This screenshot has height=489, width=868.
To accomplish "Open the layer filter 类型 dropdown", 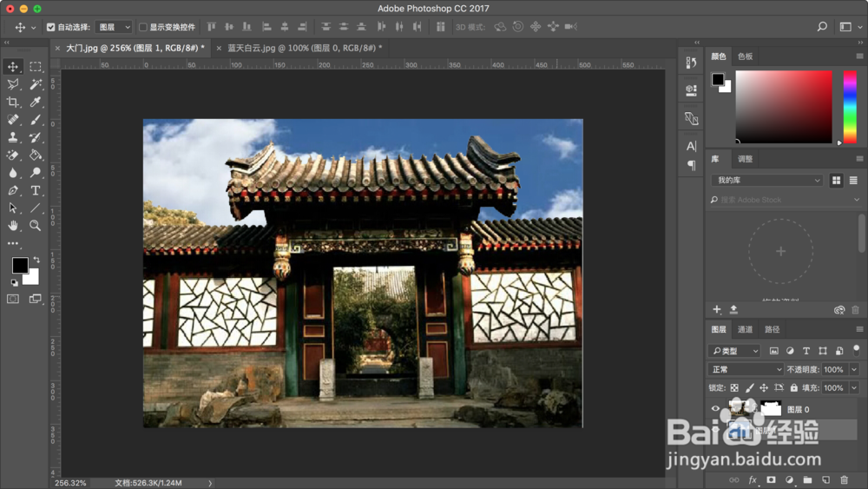I will point(734,351).
